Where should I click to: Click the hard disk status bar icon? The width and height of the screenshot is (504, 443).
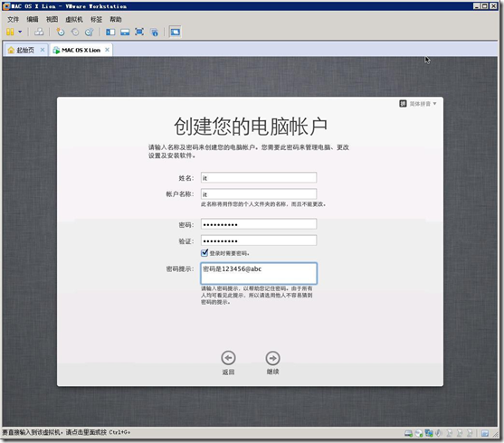(408, 433)
